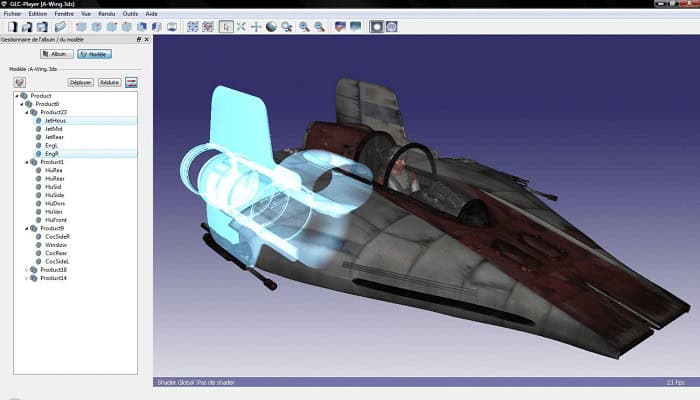Expand the Product14 node
The width and height of the screenshot is (700, 400).
27,278
